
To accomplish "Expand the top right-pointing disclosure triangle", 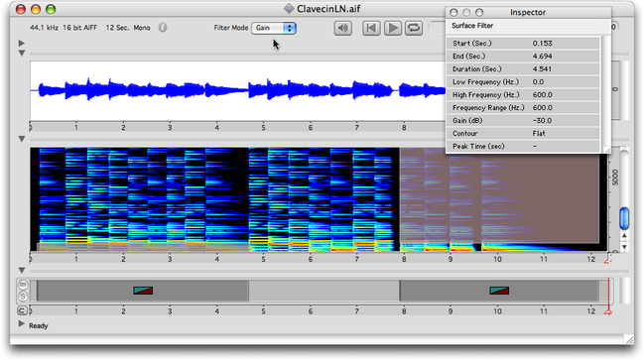I will coord(22,43).
